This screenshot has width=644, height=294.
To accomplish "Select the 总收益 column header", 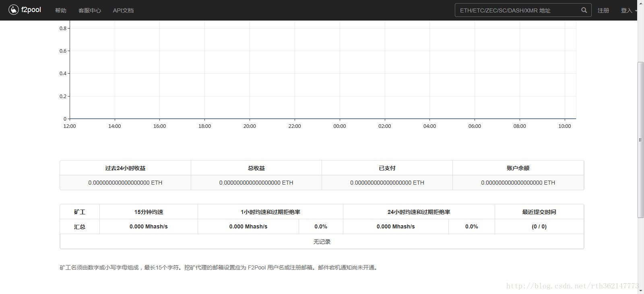I will coord(256,168).
